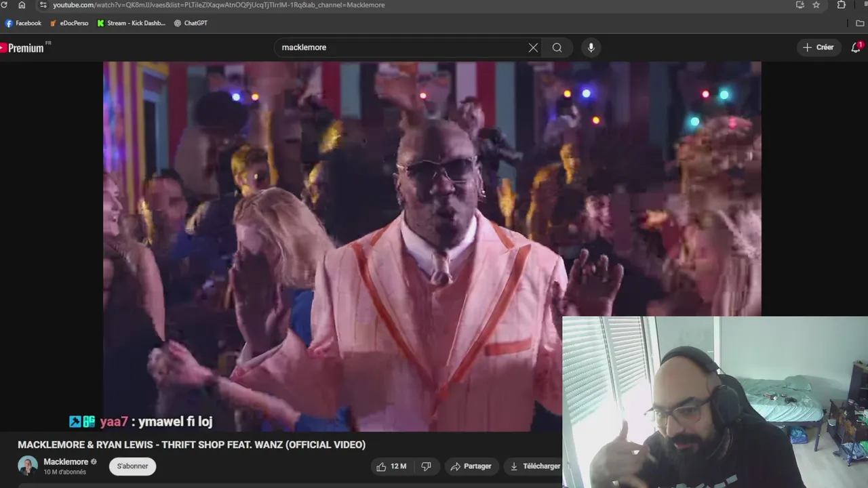Run search with the magnifier icon
868x488 pixels.
pyautogui.click(x=557, y=47)
